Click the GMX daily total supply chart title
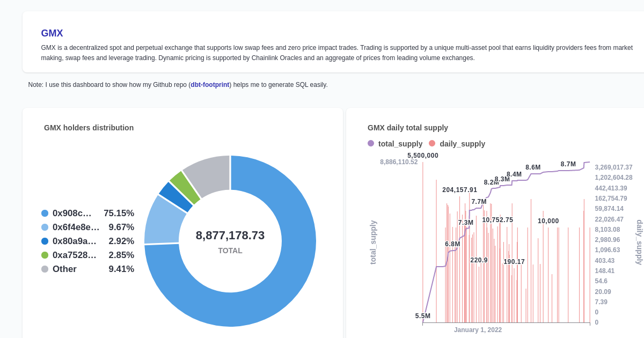 [407, 128]
